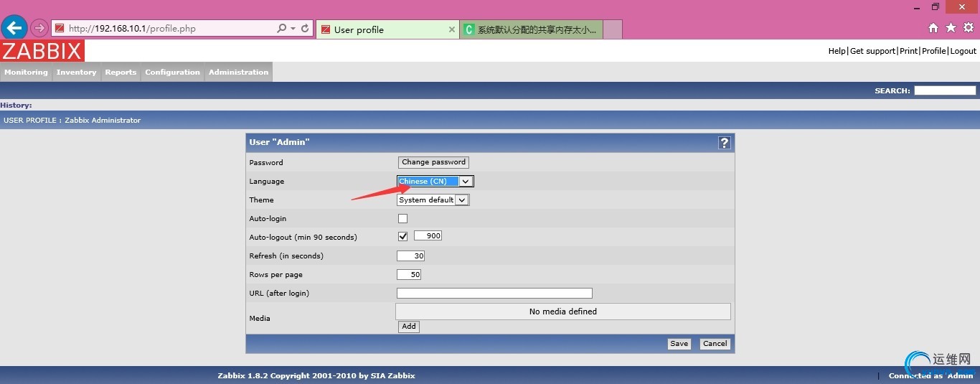Open address bar autocomplete dropdown arrow
Image resolution: width=980 pixels, height=384 pixels.
(x=293, y=29)
